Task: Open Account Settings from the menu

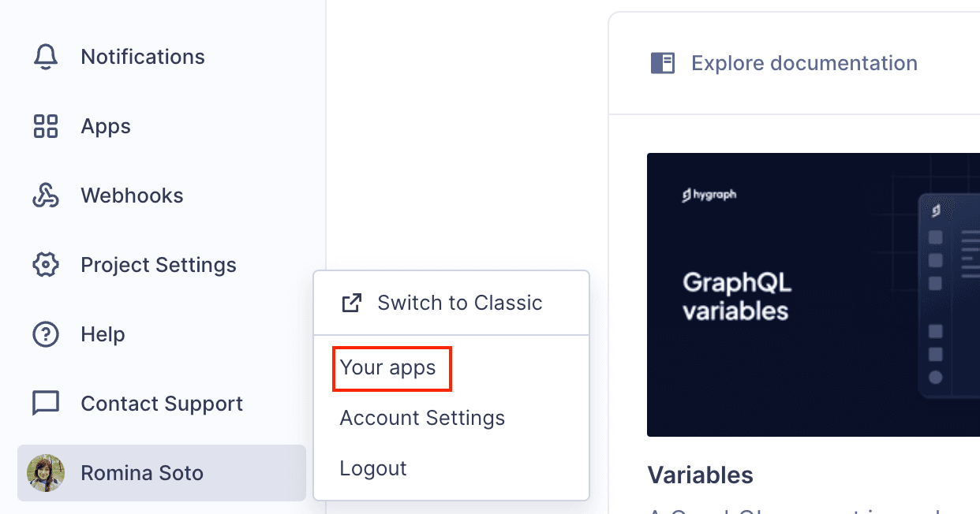Action: 422,418
